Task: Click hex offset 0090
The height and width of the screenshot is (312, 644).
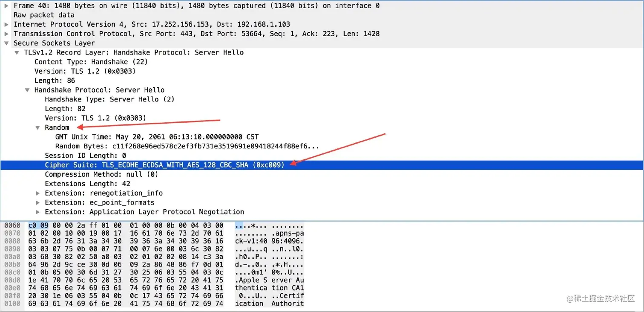Action: tap(12, 248)
